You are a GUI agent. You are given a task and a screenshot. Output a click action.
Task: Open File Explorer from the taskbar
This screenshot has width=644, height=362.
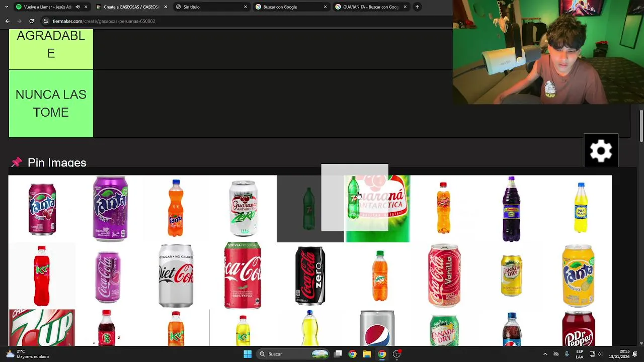[x=367, y=354]
